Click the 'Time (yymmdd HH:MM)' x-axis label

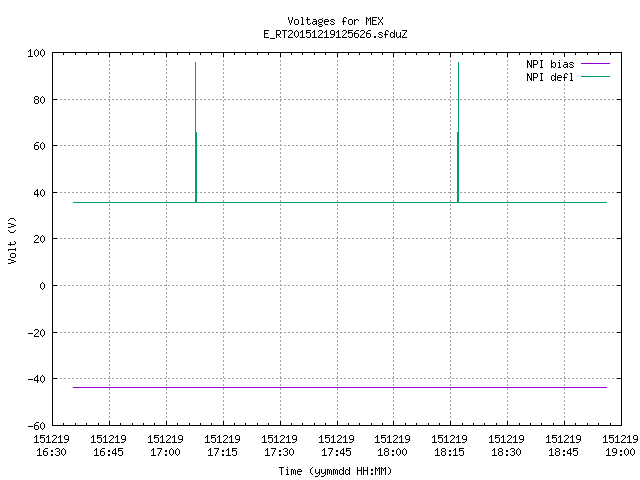coord(335,471)
